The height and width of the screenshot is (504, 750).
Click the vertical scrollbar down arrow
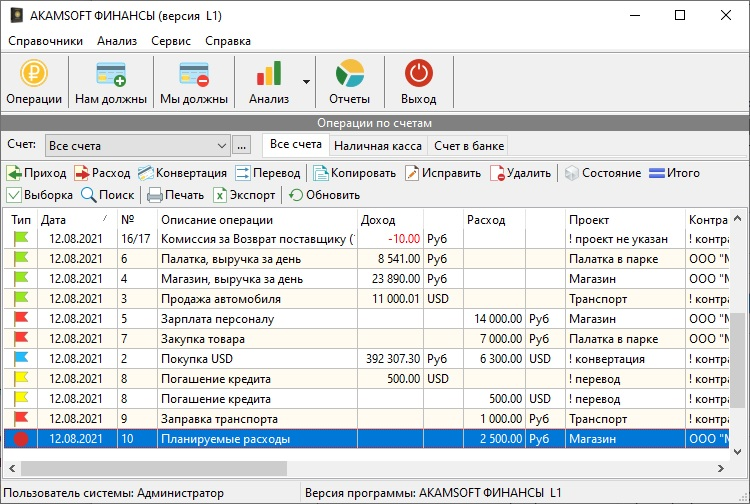[737, 451]
